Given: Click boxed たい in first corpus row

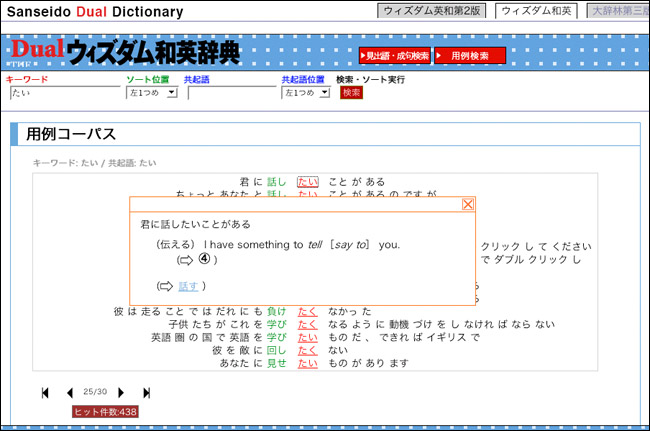Looking at the screenshot, I should pos(308,182).
